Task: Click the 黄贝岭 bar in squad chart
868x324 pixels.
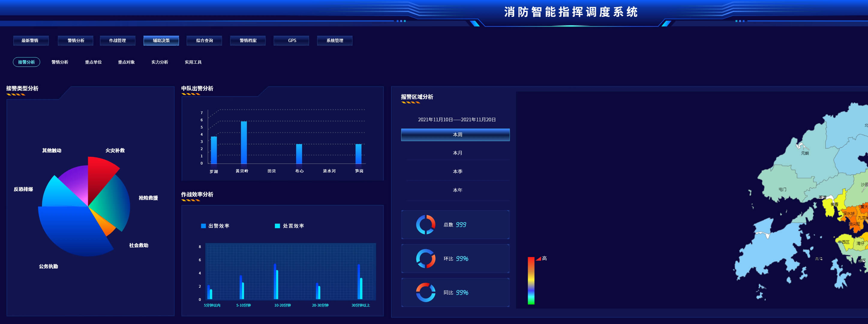Action: (244, 142)
